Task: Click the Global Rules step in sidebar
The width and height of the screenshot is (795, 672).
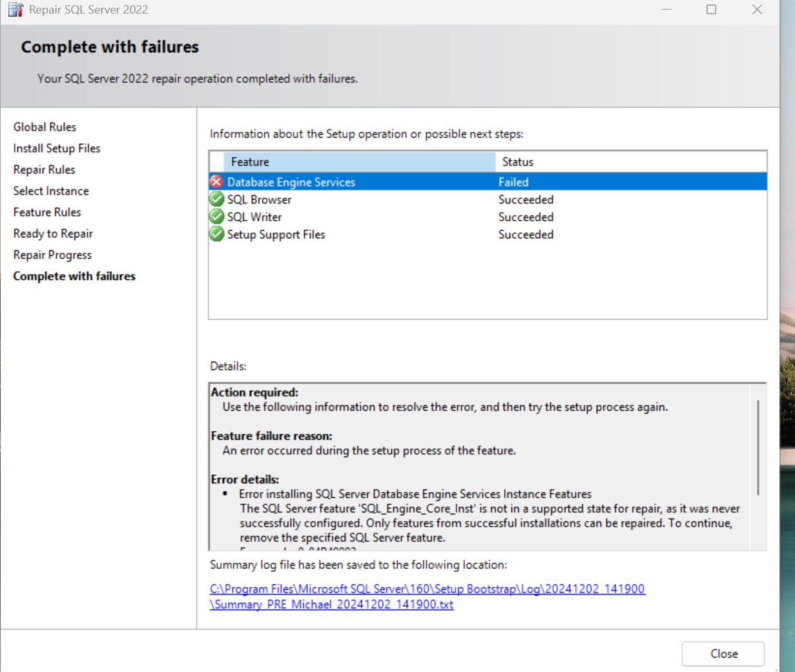Action: pos(45,127)
